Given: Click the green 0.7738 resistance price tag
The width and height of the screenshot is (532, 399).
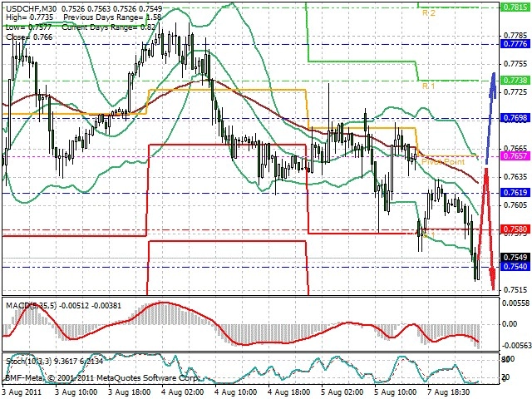Looking at the screenshot, I should (515, 81).
